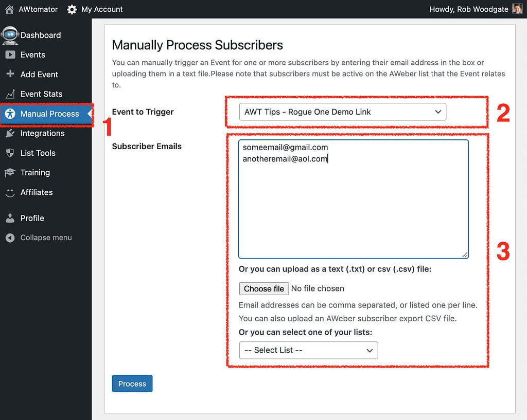Open the Select List dropdown
Viewport: 527px width, 420px height.
[x=308, y=350]
